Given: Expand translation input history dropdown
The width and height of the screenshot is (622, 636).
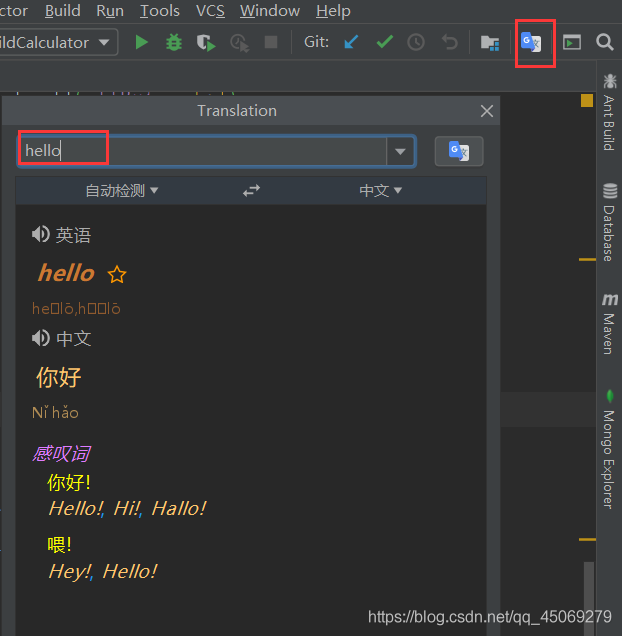Looking at the screenshot, I should (400, 151).
